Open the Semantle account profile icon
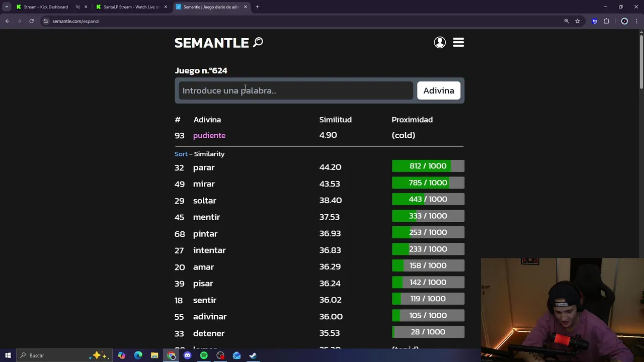This screenshot has height=362, width=644. point(440,42)
